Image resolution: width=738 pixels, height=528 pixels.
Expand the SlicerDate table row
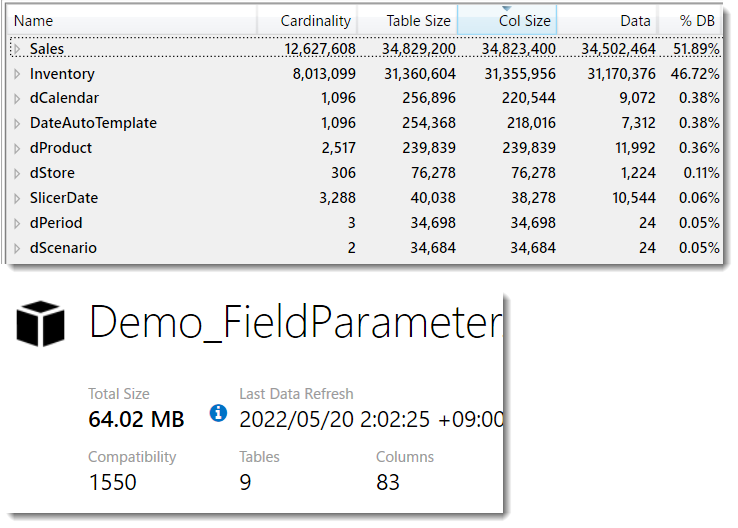tap(17, 198)
